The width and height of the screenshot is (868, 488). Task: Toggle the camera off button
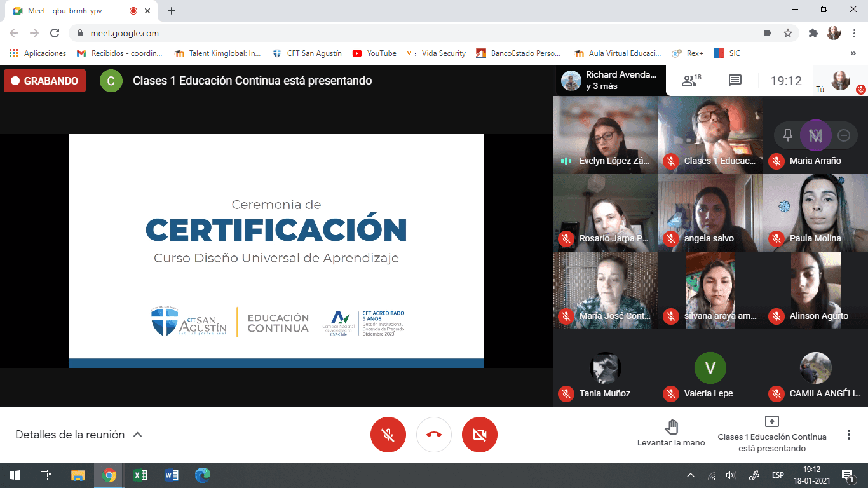pos(480,435)
